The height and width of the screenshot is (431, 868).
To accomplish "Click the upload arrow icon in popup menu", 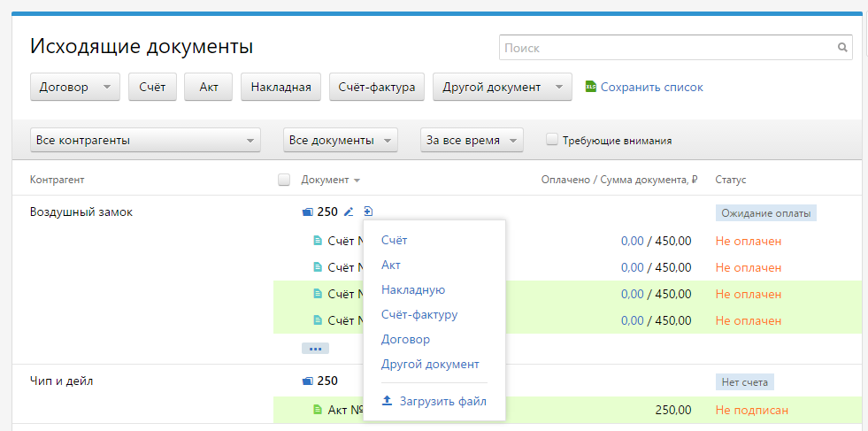I will [x=388, y=401].
